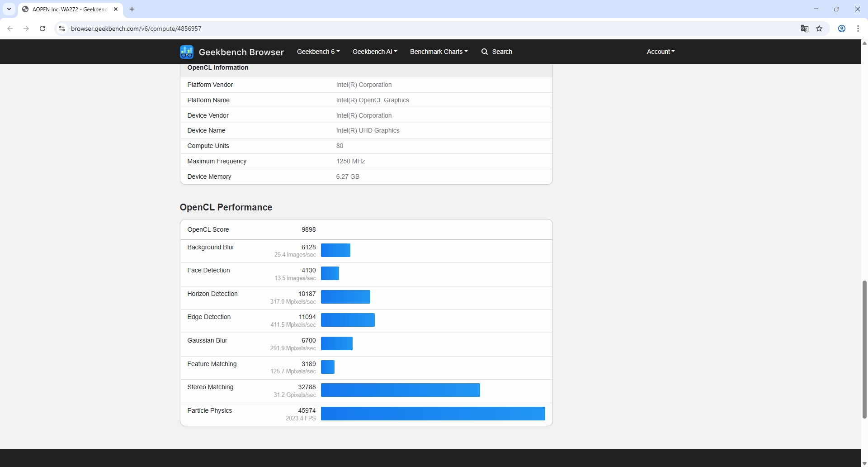Screen dimensions: 868x467
Task: Click the Geekbench logo icon
Action: tap(186, 52)
